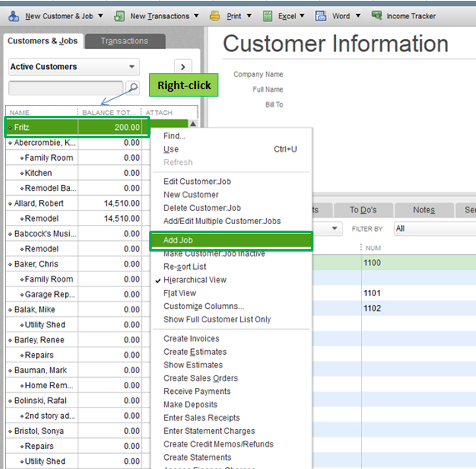This screenshot has width=476, height=469.
Task: Click the right arrow expand panel button
Action: pos(183,67)
